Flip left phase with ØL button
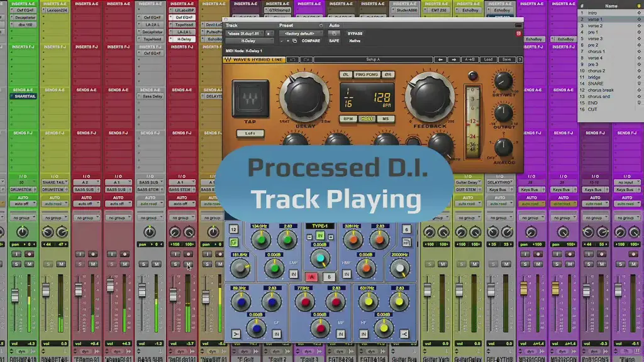This screenshot has height=362, width=644. tap(345, 75)
